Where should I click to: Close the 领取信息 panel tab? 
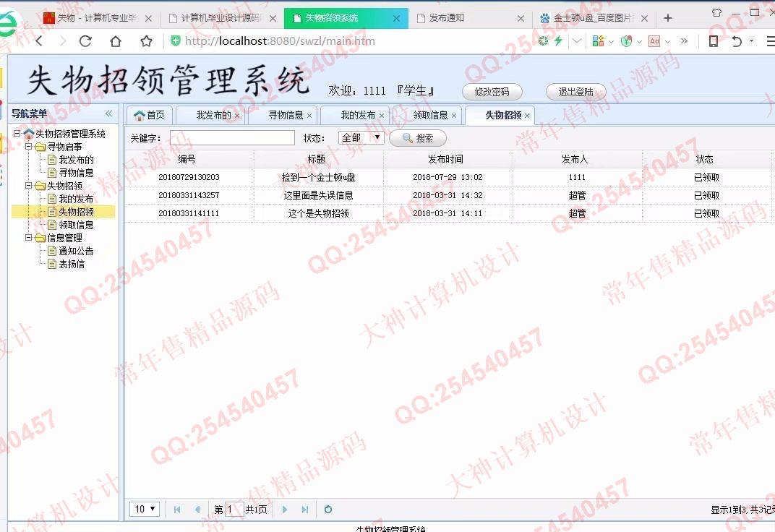click(x=454, y=116)
